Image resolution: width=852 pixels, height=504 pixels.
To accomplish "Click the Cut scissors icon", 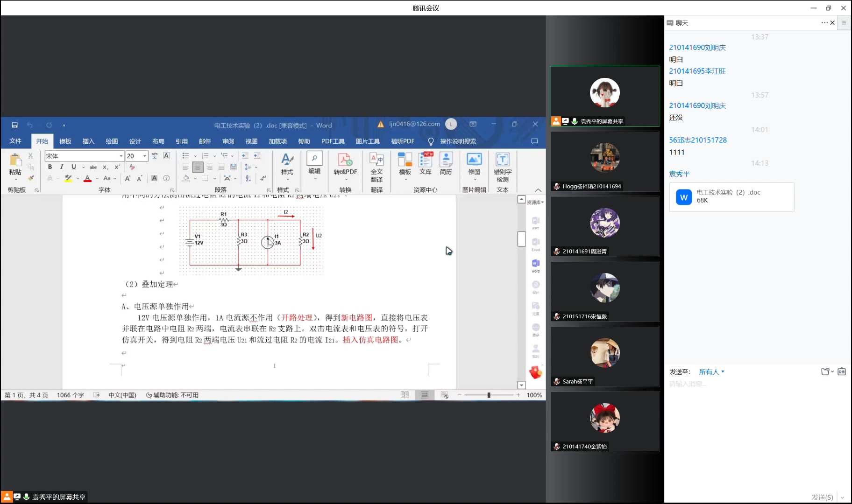I will click(31, 156).
